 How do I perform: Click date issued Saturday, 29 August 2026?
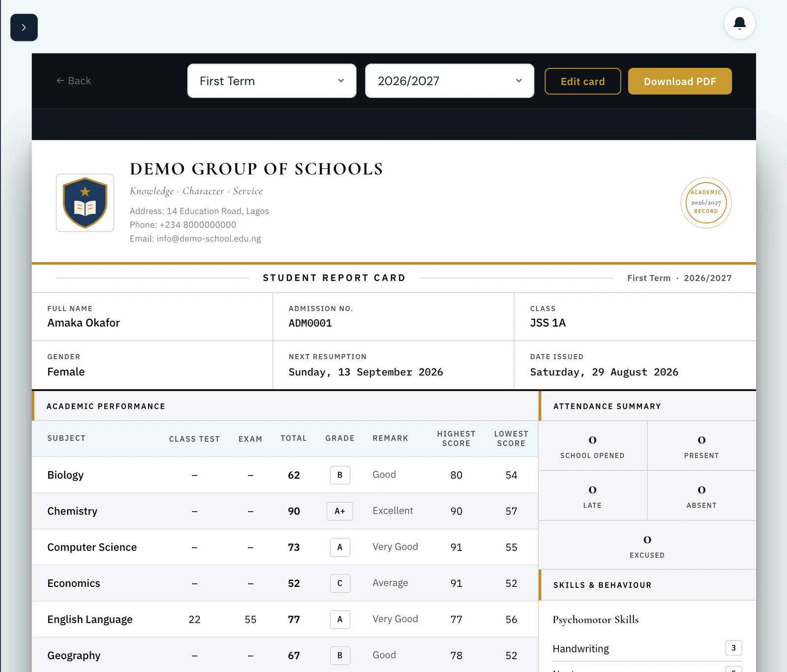[x=604, y=372]
